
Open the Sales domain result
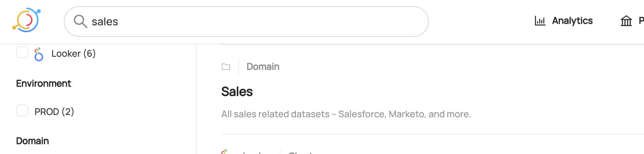237,92
